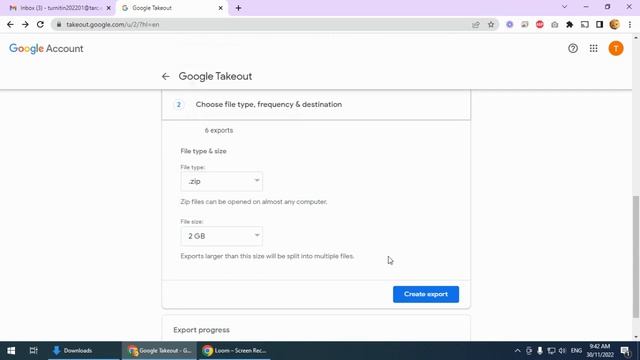This screenshot has height=360, width=640.
Task: Bookmark this page with star icon
Action: [491, 24]
